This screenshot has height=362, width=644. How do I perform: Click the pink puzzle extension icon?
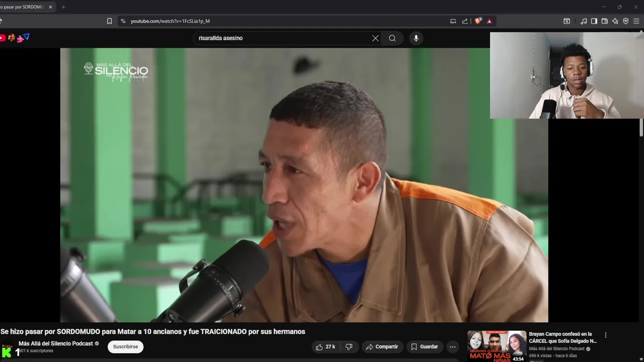coord(20,39)
